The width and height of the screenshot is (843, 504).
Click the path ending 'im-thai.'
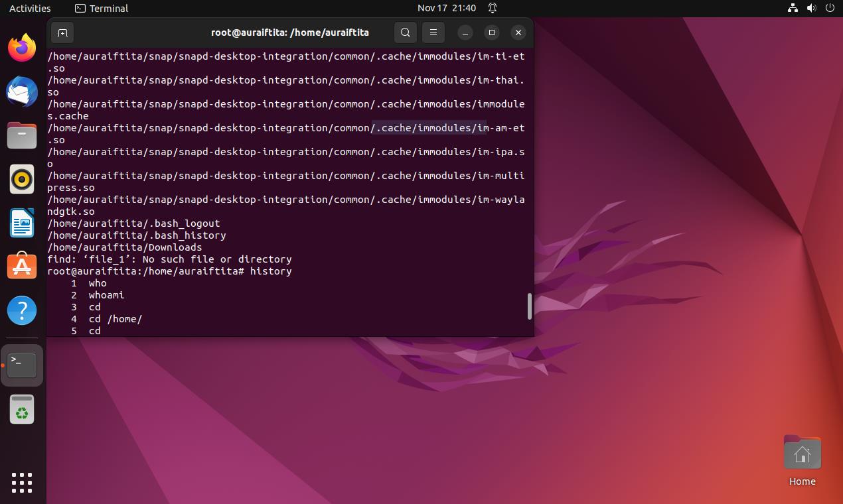pyautogui.click(x=286, y=80)
